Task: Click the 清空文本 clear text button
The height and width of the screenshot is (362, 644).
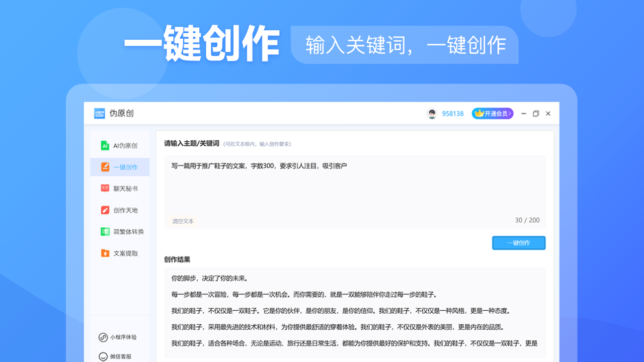Action: 183,221
